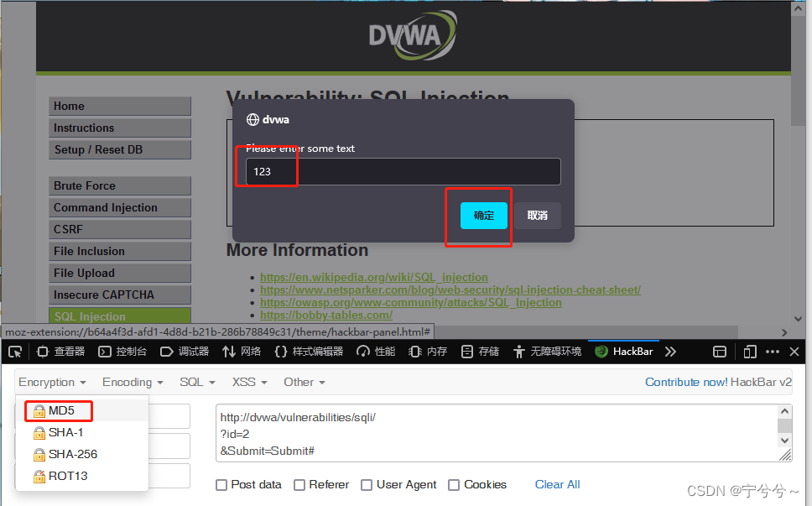The width and height of the screenshot is (812, 506).
Task: Select the HackBar devtools tab
Action: (x=624, y=352)
